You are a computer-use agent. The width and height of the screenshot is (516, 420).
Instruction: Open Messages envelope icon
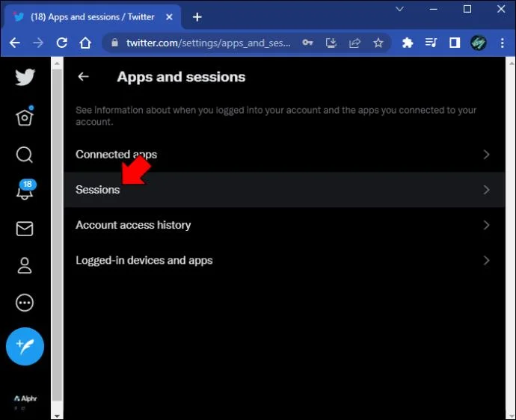[25, 229]
